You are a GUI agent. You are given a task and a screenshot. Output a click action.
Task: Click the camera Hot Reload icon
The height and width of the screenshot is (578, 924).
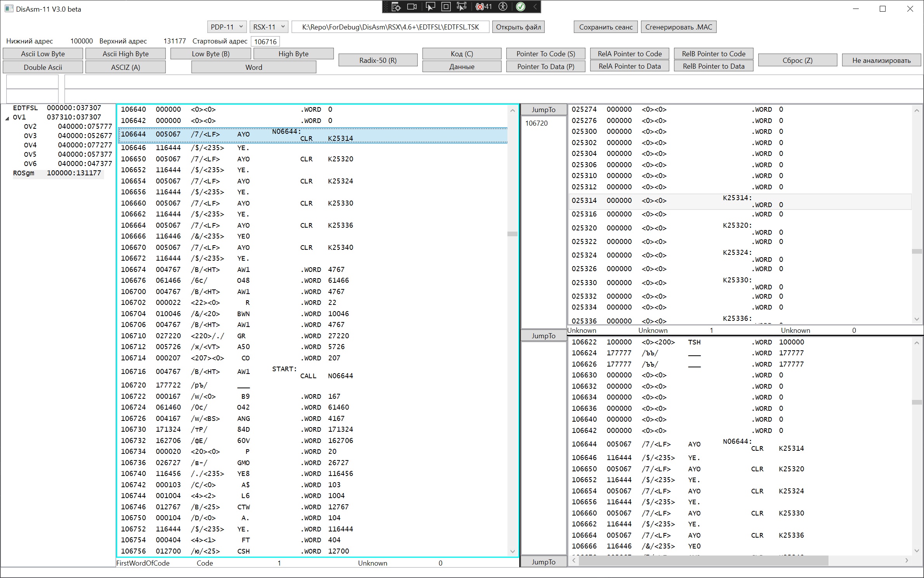coord(412,7)
